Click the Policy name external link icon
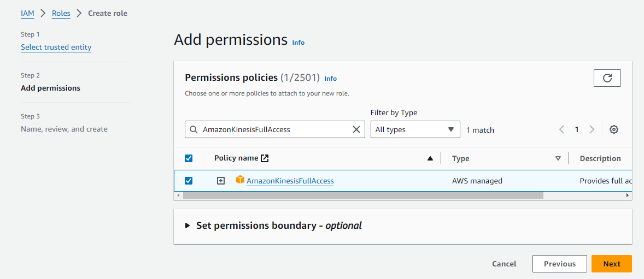This screenshot has width=644, height=279. click(x=265, y=158)
